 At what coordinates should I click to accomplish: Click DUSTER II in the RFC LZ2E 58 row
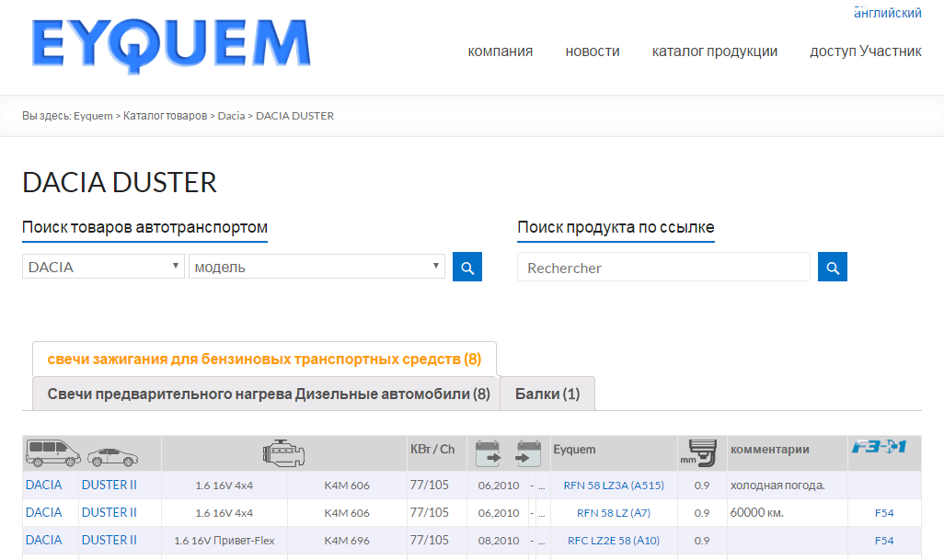109,540
